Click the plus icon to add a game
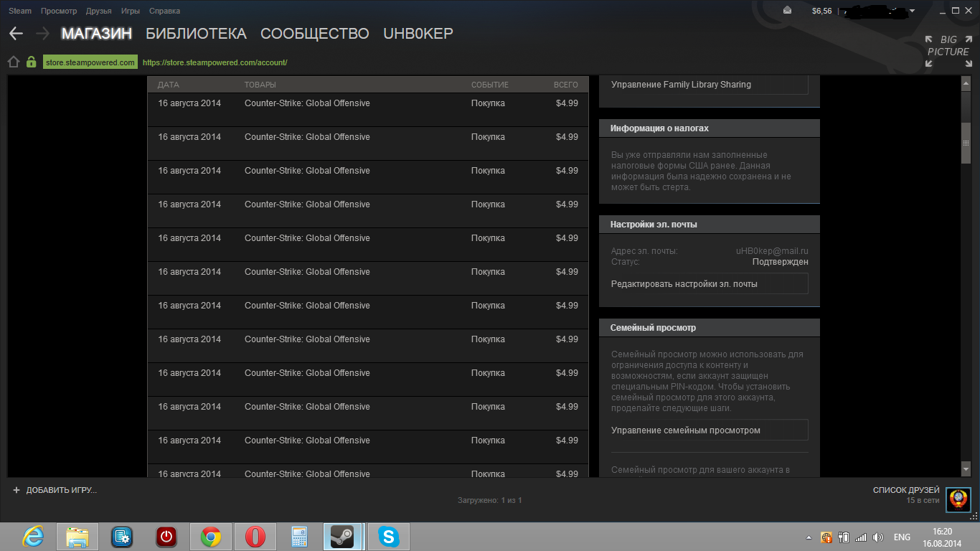Viewport: 980px width, 551px height. (17, 490)
